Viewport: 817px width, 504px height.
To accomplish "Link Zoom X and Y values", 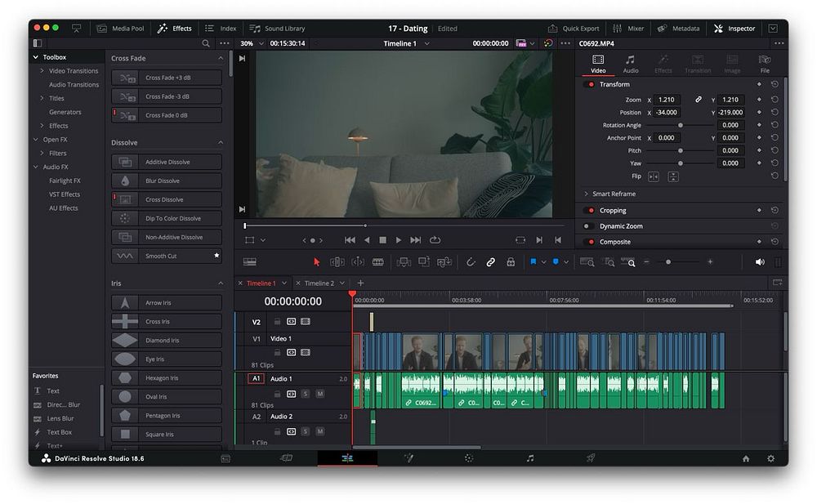I will [x=699, y=100].
